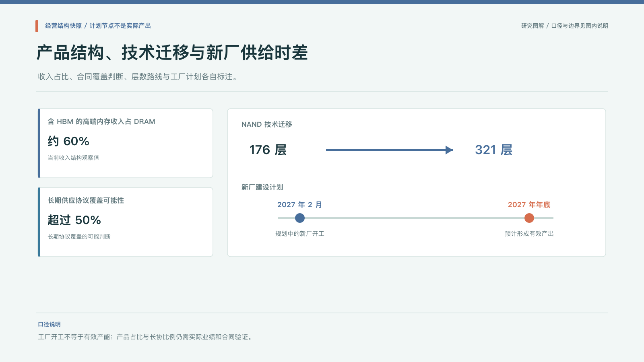Screen dimensions: 644x362
Task: Click the orange 2027 年年底 timeline dot
Action: click(529, 218)
